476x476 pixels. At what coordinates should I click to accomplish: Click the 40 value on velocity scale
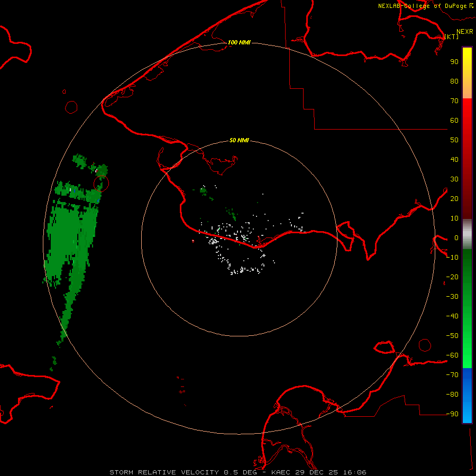(x=454, y=160)
